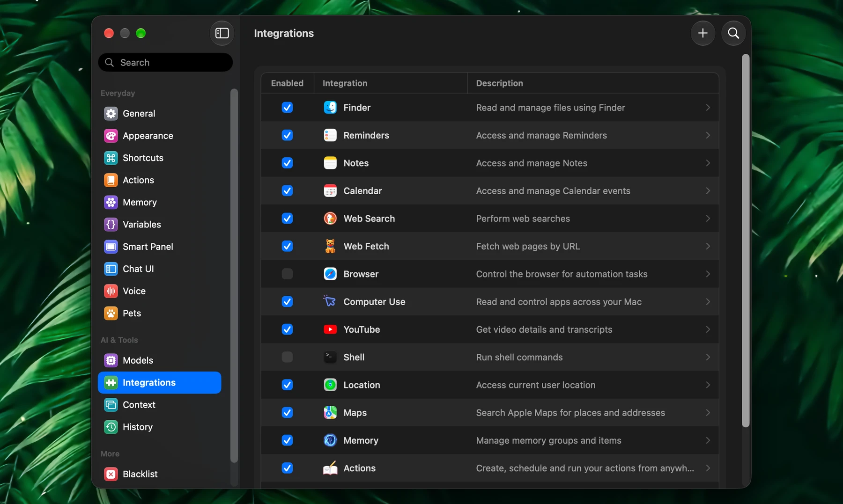Enable the Browser integration checkbox

click(287, 274)
